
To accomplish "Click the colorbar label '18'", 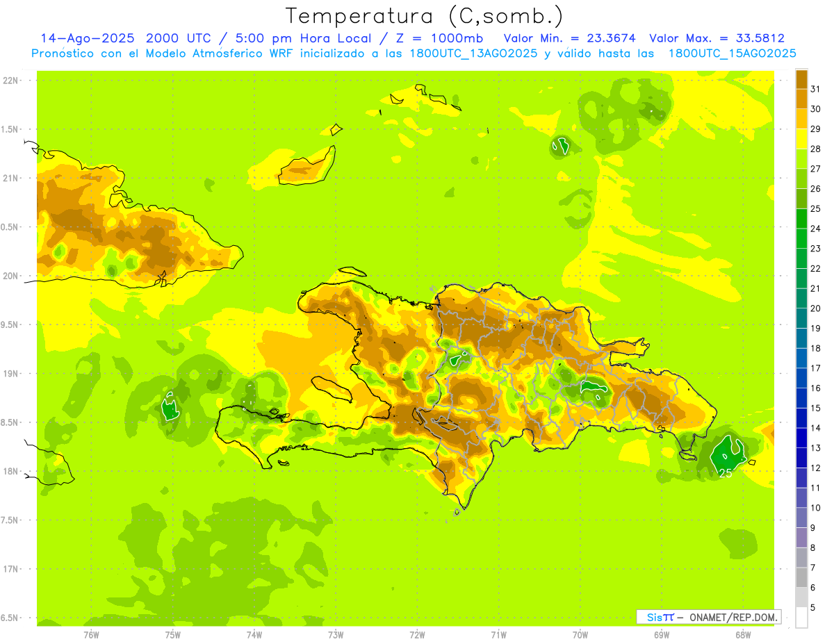I will point(816,348).
